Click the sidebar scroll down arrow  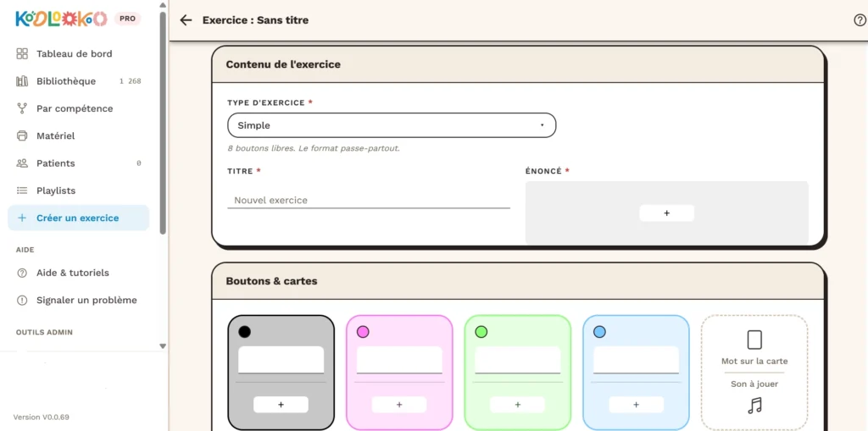click(163, 346)
